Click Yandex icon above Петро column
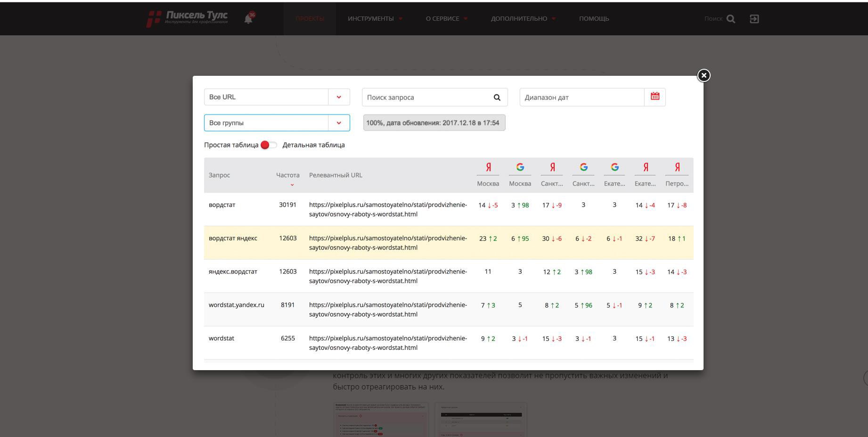The width and height of the screenshot is (868, 437). coord(677,167)
